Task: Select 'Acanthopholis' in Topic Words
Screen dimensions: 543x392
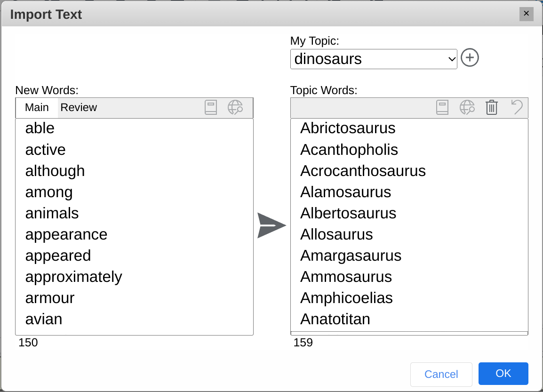Action: click(409, 150)
